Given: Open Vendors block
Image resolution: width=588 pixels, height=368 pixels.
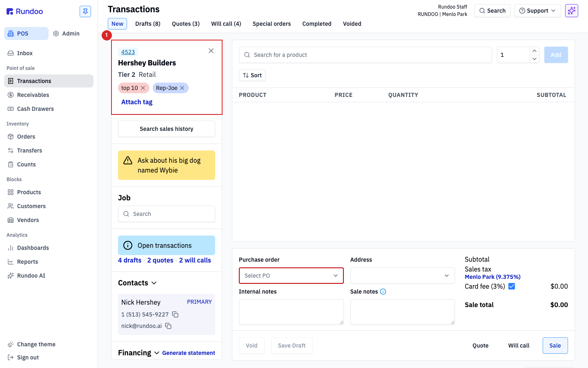Looking at the screenshot, I should pyautogui.click(x=49, y=220).
